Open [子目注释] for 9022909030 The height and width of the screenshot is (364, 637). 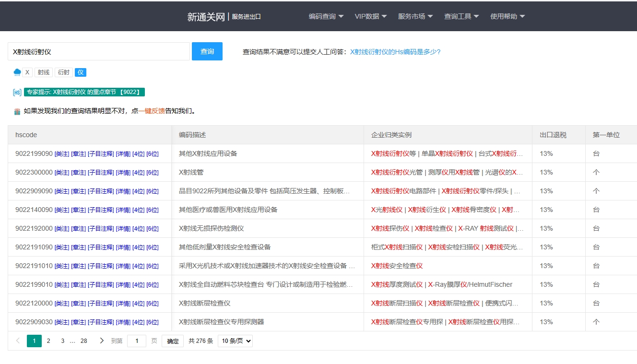101,322
